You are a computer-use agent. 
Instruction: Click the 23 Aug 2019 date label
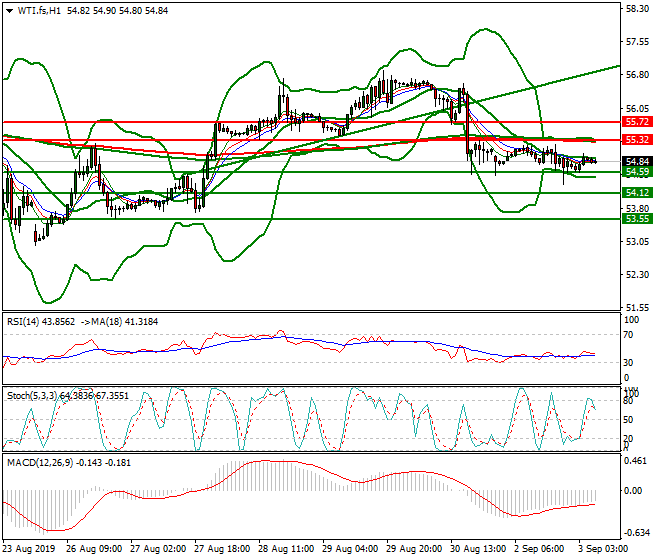(29, 549)
